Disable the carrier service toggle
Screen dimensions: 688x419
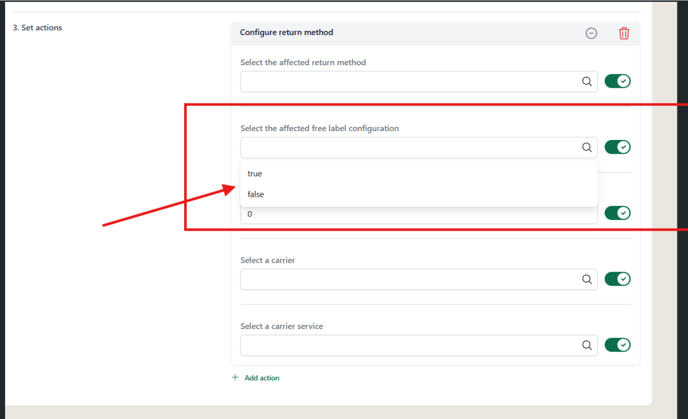[617, 344]
